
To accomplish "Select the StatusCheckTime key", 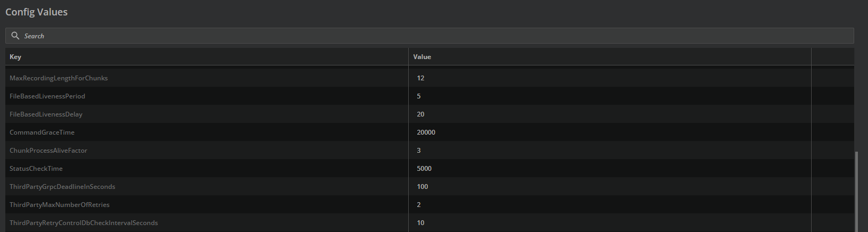I will click(x=36, y=169).
